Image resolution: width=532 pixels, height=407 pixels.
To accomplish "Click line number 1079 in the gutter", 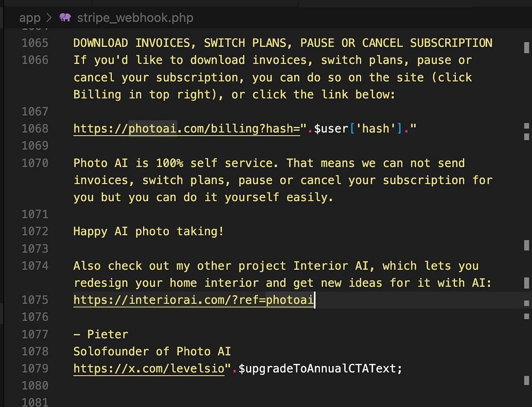I will pos(35,369).
